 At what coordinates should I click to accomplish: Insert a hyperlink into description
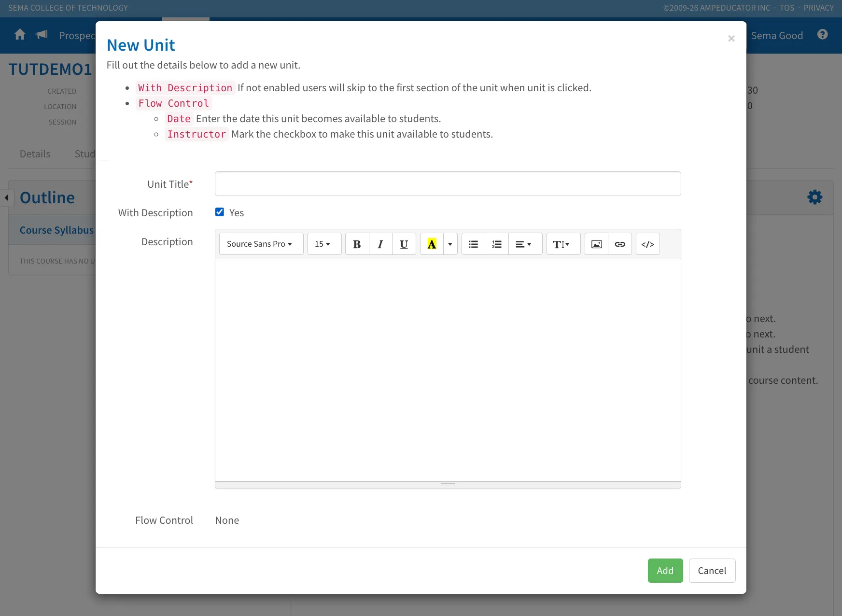coord(620,244)
